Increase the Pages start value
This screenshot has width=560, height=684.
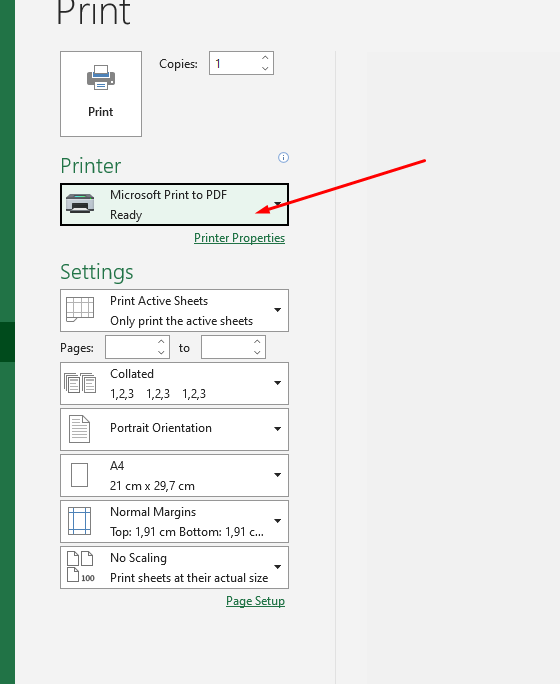click(161, 342)
